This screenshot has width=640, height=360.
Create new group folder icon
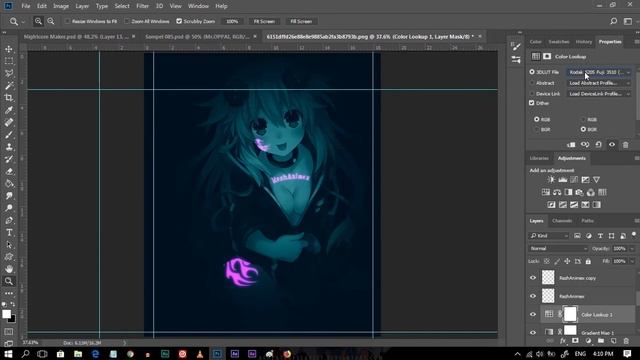coord(601,341)
